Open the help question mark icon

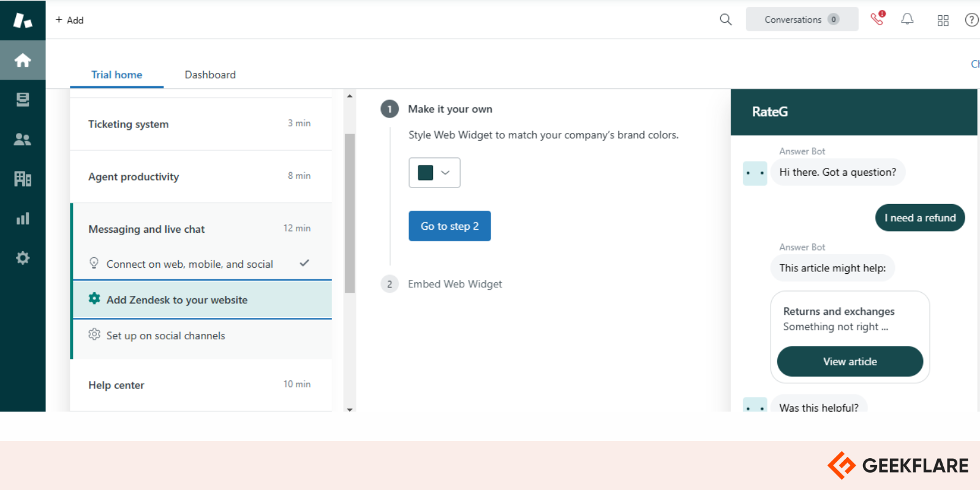click(x=971, y=20)
